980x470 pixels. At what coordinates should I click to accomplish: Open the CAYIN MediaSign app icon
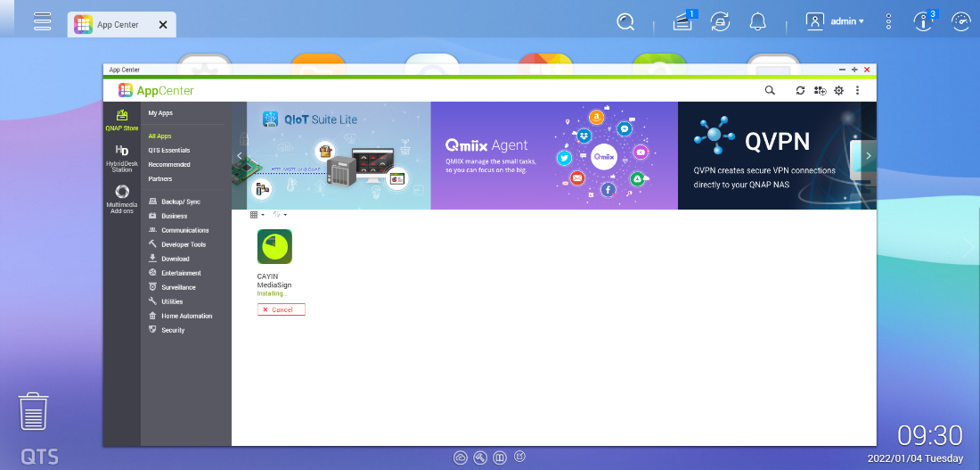[x=274, y=246]
